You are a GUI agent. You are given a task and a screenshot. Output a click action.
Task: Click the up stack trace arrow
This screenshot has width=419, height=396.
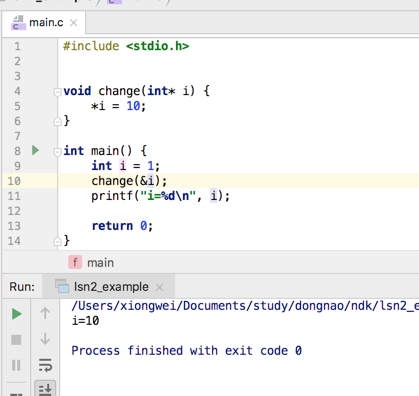point(45,313)
